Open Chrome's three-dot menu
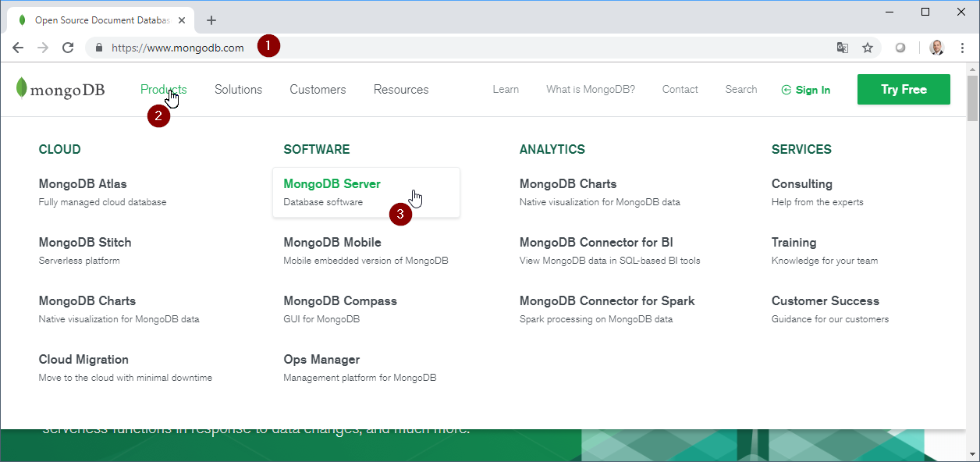This screenshot has height=462, width=980. [962, 48]
